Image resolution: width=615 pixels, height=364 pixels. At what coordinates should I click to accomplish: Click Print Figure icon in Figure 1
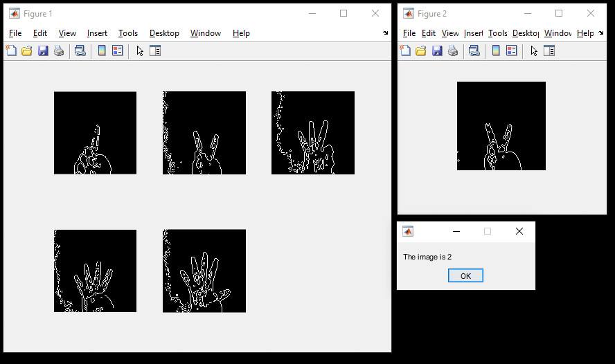tap(59, 51)
